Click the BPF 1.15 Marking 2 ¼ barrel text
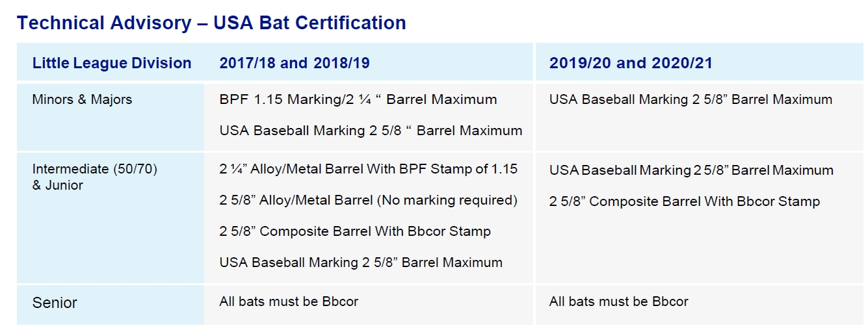The width and height of the screenshot is (868, 332). pyautogui.click(x=358, y=99)
